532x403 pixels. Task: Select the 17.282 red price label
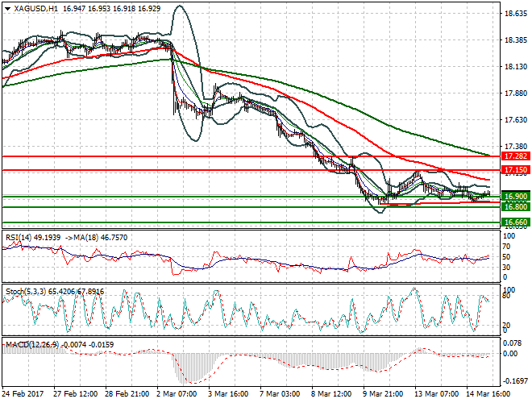coord(515,156)
